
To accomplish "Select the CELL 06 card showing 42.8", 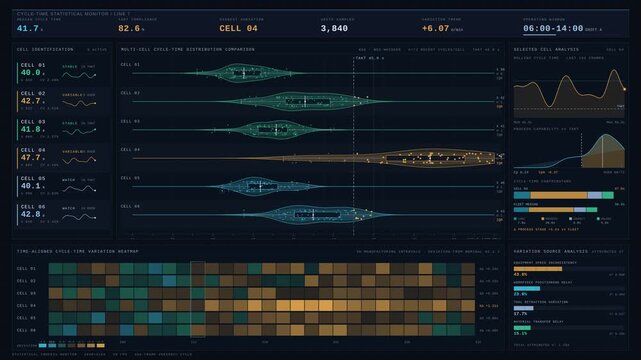I will 63,214.
